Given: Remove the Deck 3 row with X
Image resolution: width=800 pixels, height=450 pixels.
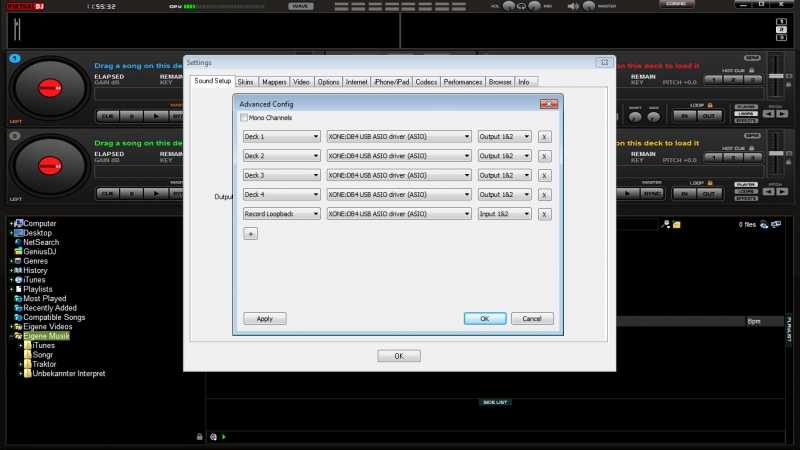Looking at the screenshot, I should pos(545,175).
